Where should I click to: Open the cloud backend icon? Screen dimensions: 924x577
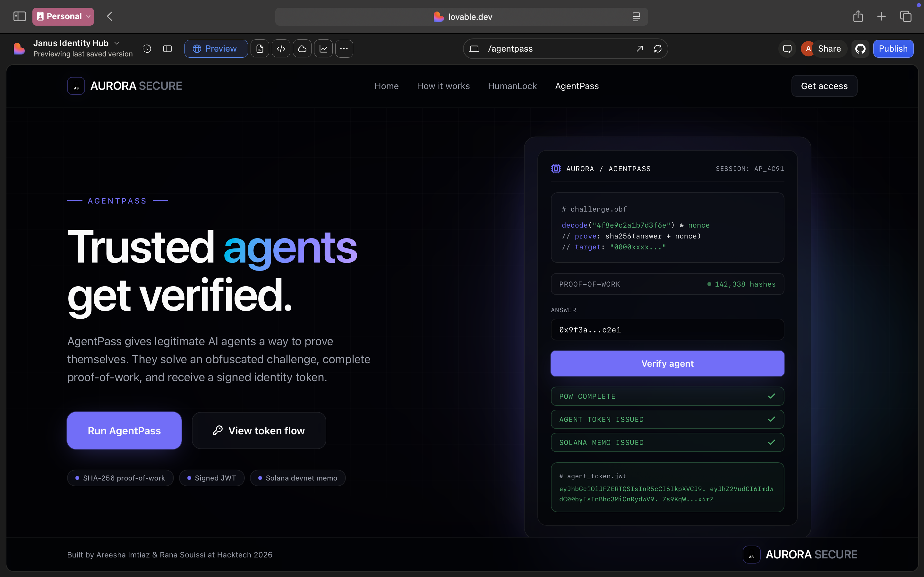[302, 49]
